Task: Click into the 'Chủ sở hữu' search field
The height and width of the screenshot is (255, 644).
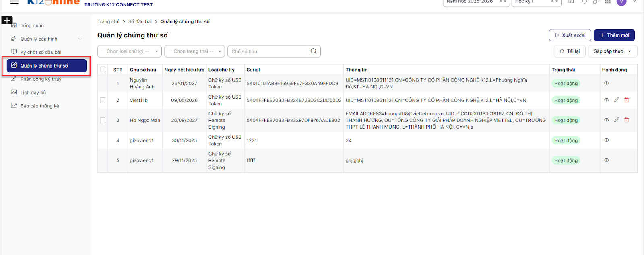Action: pos(267,51)
